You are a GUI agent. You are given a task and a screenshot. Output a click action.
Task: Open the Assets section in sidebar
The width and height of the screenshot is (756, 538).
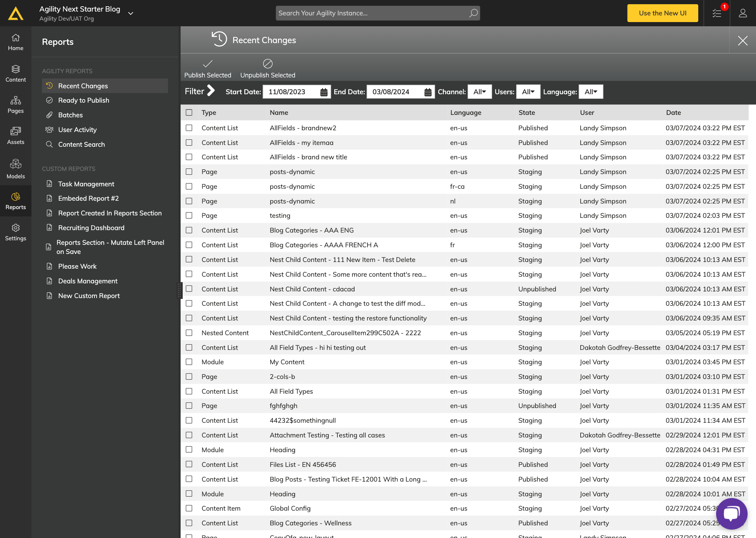tap(15, 136)
